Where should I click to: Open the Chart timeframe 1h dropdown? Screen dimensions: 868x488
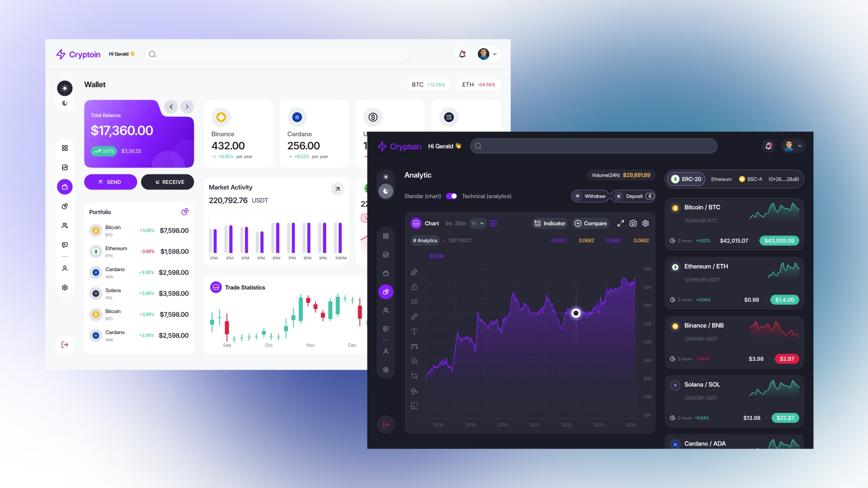point(477,224)
